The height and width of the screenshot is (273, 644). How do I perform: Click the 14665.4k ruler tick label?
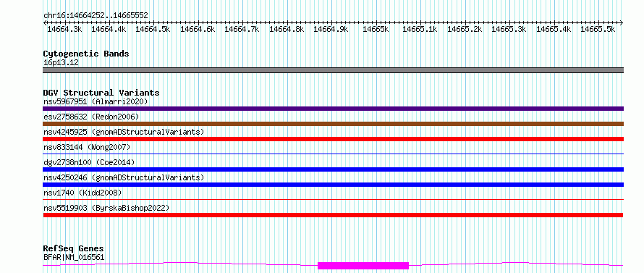click(554, 29)
